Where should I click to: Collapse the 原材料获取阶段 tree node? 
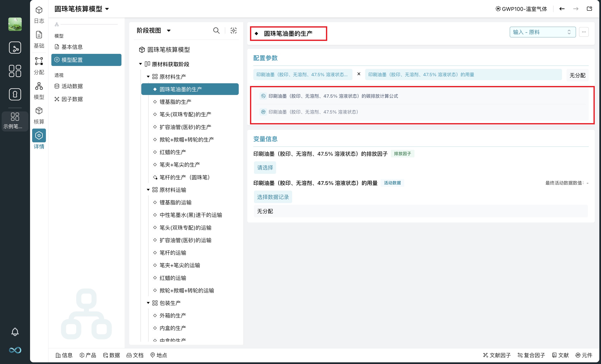point(140,64)
